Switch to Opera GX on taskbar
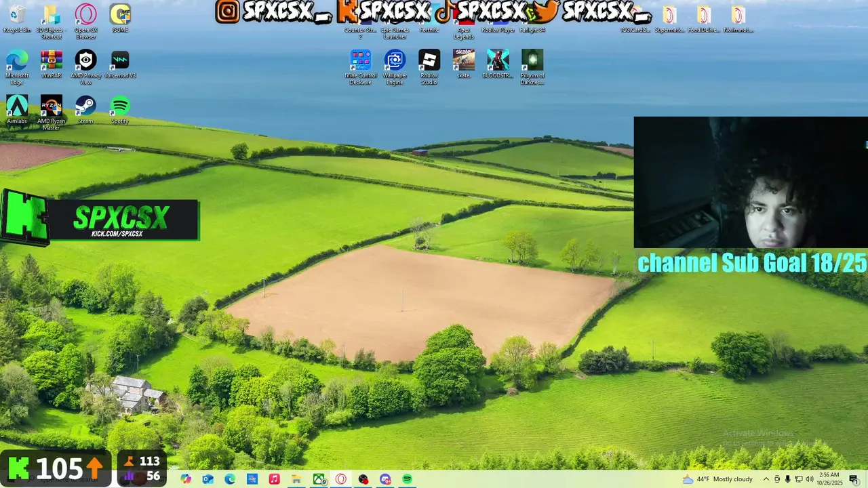868x488 pixels. [x=340, y=479]
